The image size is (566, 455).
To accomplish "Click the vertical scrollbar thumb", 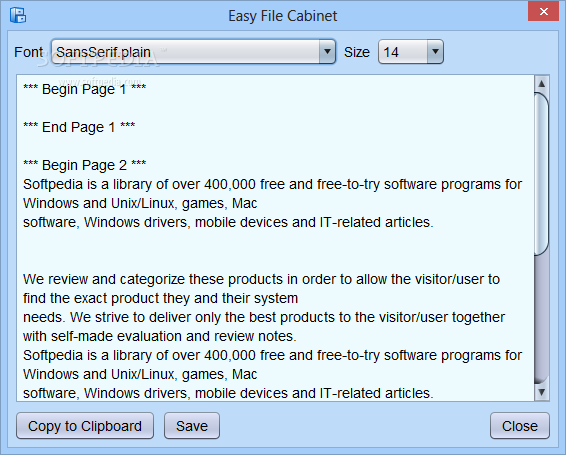I will (541, 174).
